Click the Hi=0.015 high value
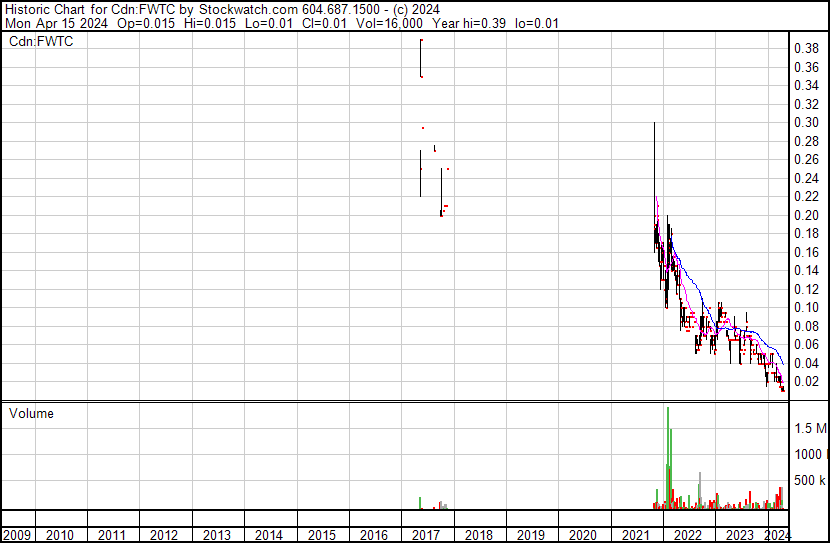Viewport: 830px width, 543px height. (210, 23)
